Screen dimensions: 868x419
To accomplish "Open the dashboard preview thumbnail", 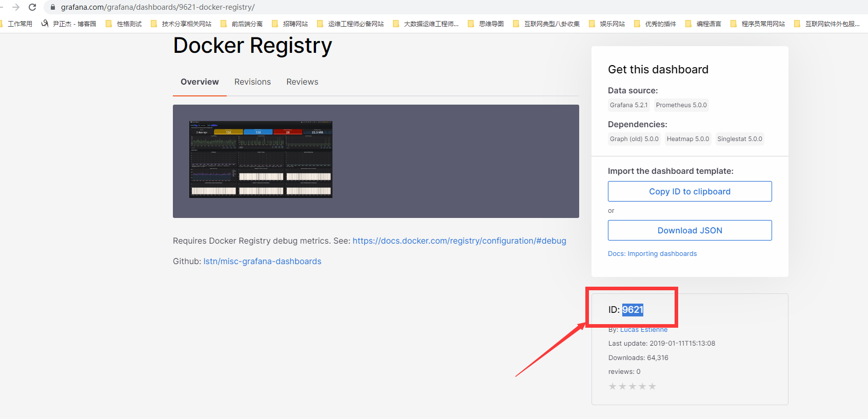I will [x=261, y=159].
